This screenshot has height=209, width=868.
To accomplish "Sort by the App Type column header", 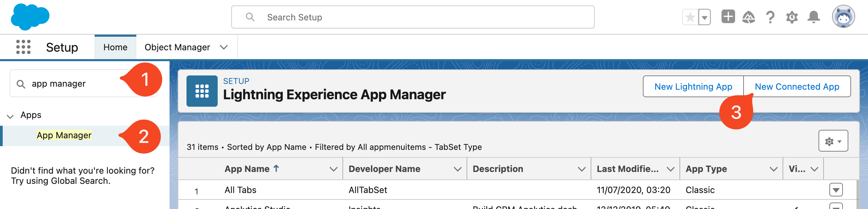I will click(x=706, y=169).
